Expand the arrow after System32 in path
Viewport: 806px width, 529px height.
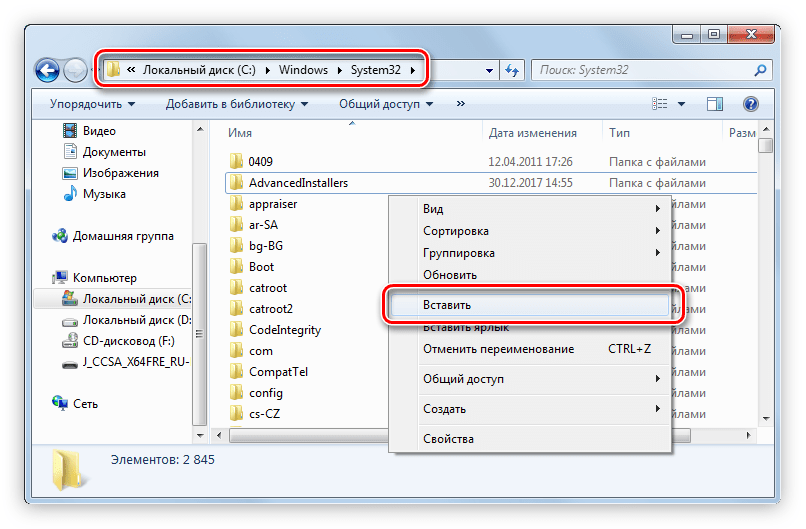[x=413, y=70]
